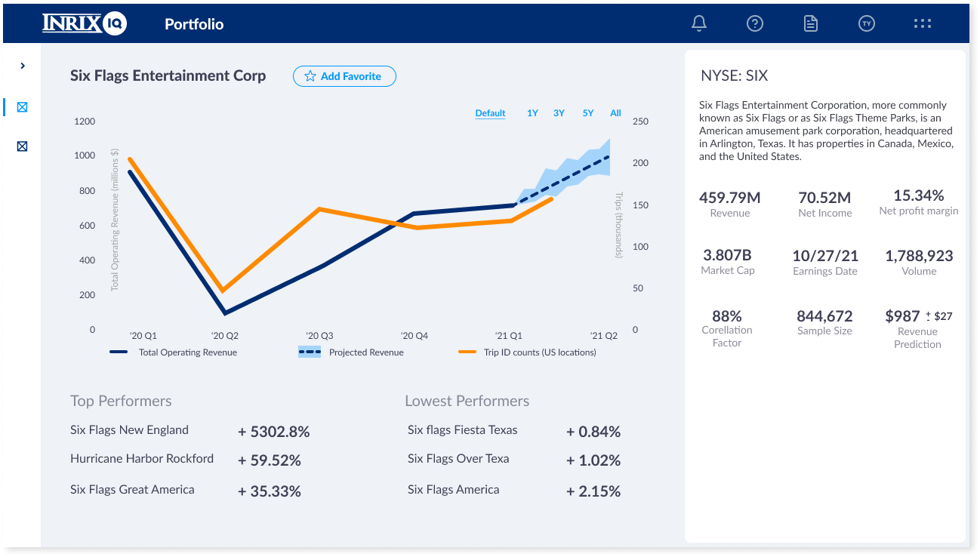The image size is (980, 557).
Task: Click the + 35.33% value
Action: tap(270, 491)
